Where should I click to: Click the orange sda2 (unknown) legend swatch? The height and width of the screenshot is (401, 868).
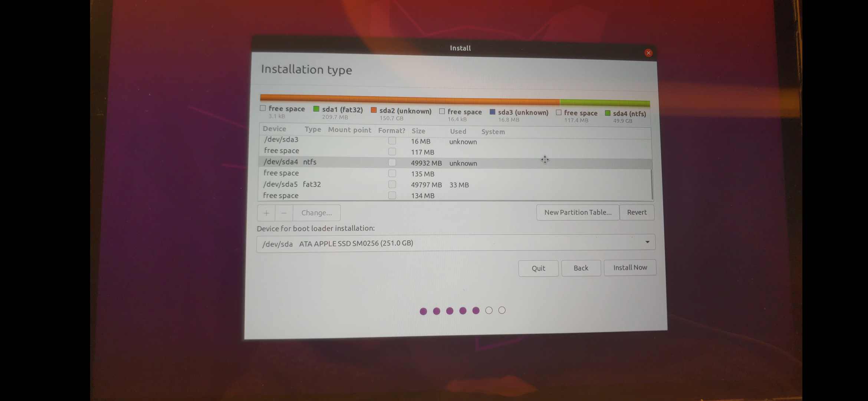374,110
